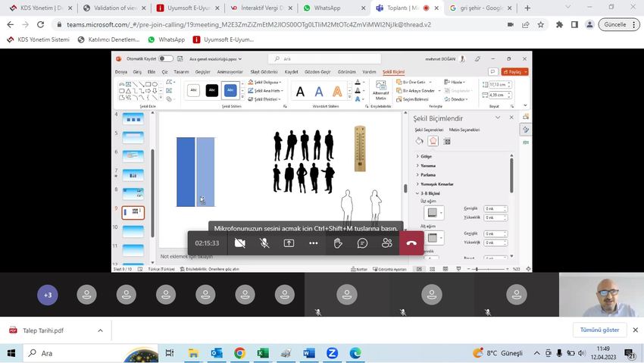Select the Fill & Line paint bucket icon
The height and width of the screenshot is (363, 644).
click(419, 141)
